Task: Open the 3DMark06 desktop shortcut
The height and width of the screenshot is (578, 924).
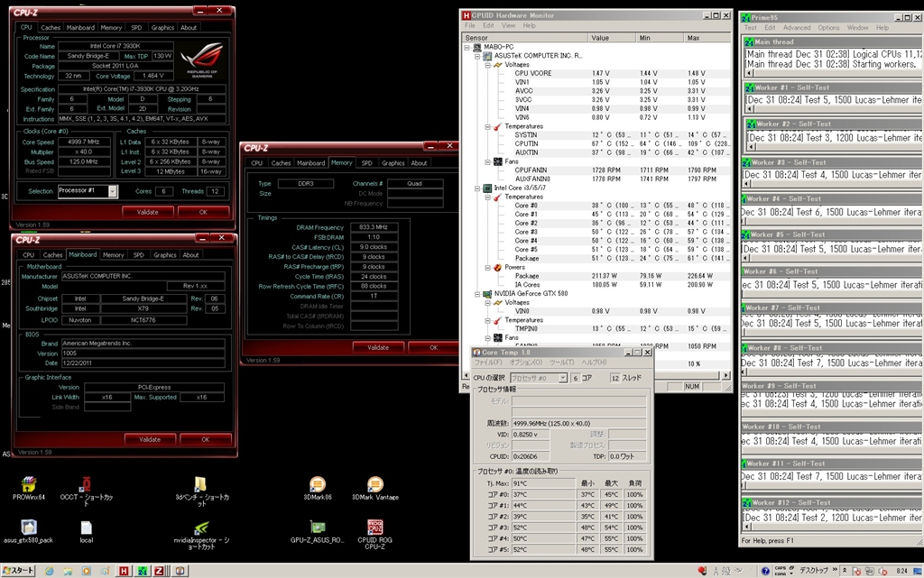Action: 317,484
